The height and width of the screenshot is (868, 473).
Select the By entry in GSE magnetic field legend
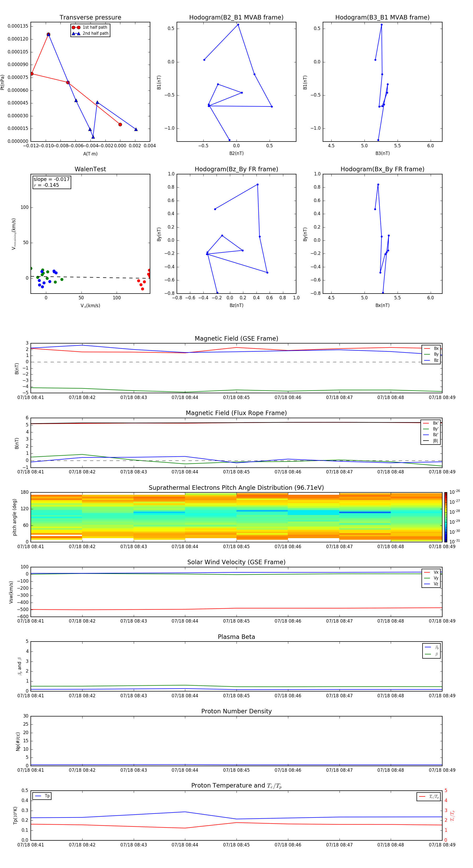[x=431, y=355]
